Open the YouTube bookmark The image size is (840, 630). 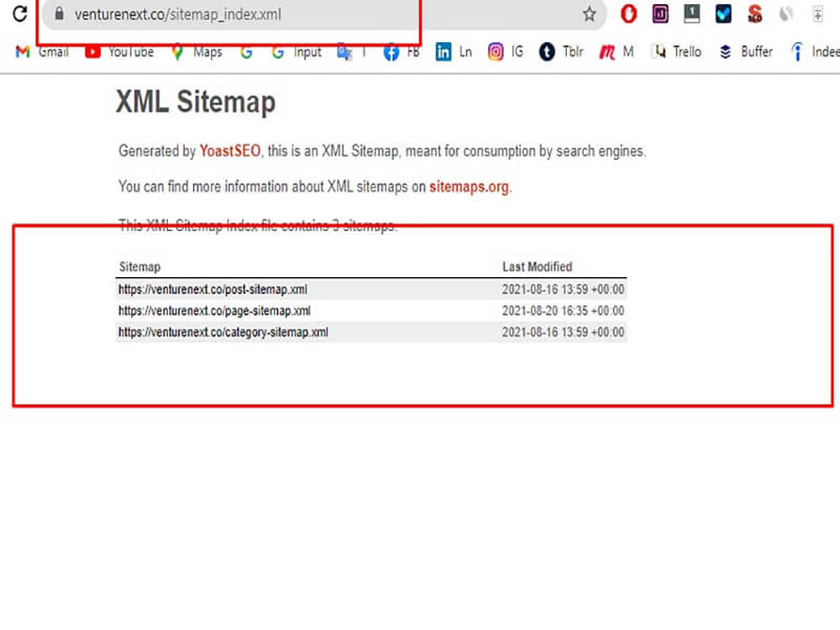(x=119, y=52)
